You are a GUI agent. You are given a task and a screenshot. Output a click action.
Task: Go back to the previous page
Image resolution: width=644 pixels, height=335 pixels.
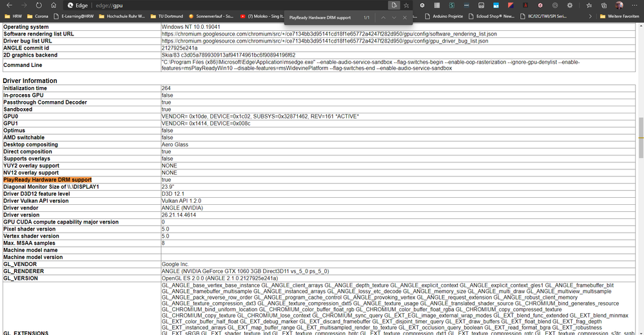[x=9, y=5]
